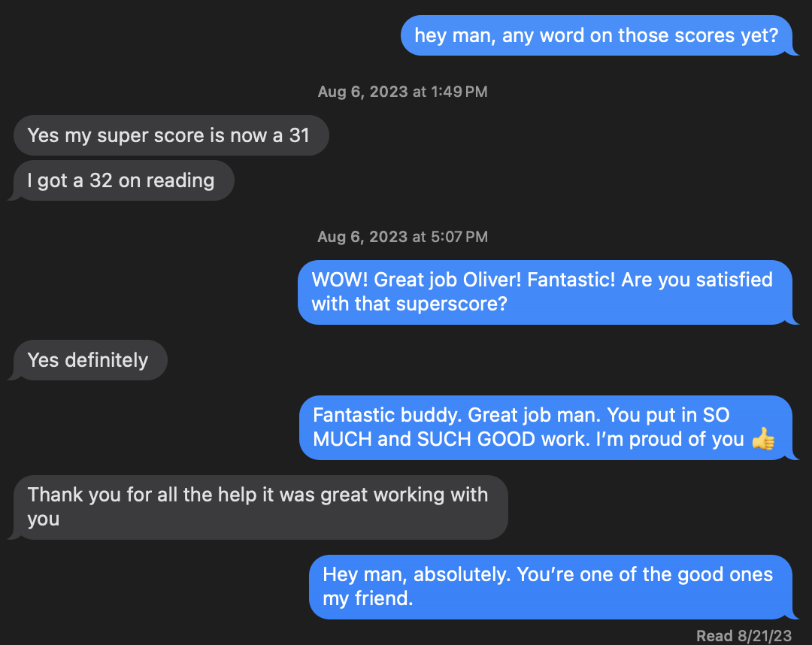Click the tail of the 'Yes definitely' bubble
This screenshot has width=812, height=645.
coord(12,372)
